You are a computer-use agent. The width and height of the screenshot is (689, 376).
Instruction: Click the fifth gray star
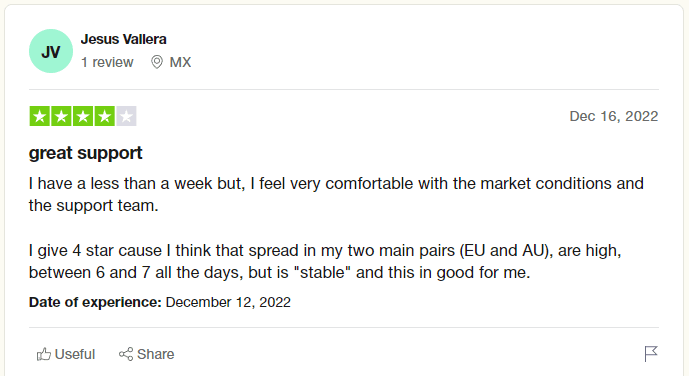coord(126,116)
